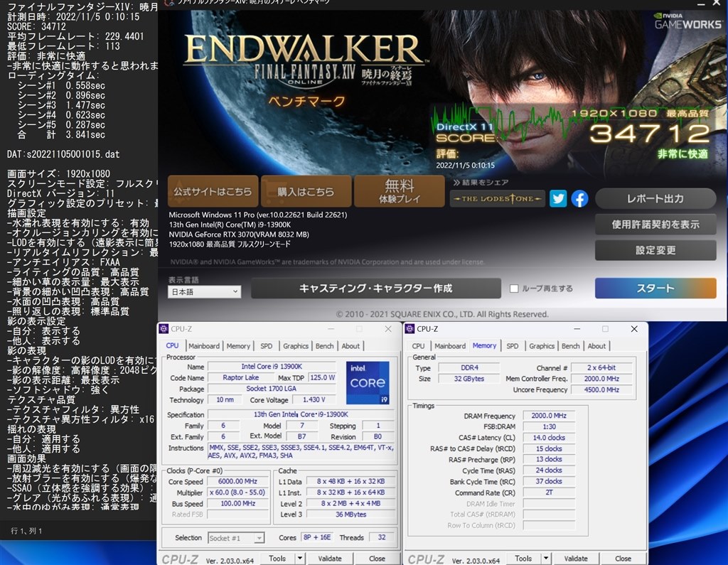Click Tools button in left CPU-Z window
This screenshot has width=728, height=565.
277,559
